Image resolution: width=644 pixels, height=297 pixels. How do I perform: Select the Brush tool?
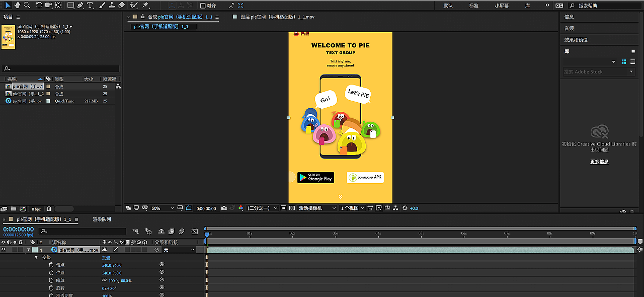point(102,5)
